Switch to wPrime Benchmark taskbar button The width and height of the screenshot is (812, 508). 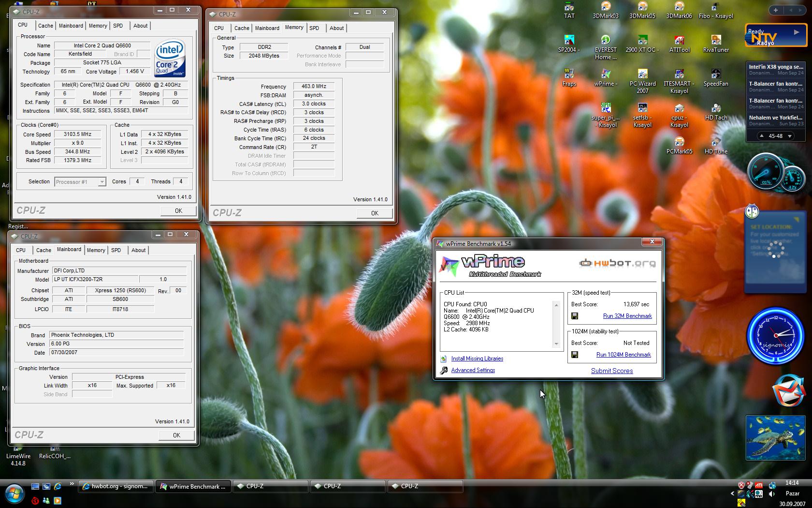pos(193,486)
